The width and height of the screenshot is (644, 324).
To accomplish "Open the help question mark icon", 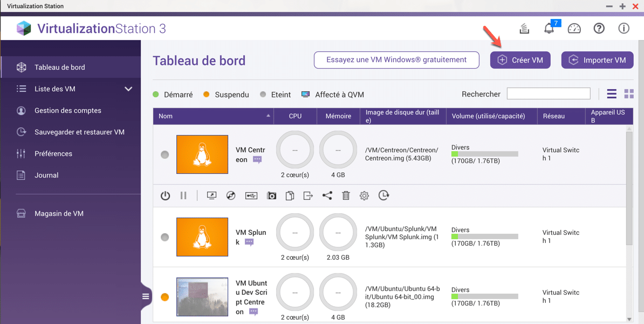I will point(599,29).
